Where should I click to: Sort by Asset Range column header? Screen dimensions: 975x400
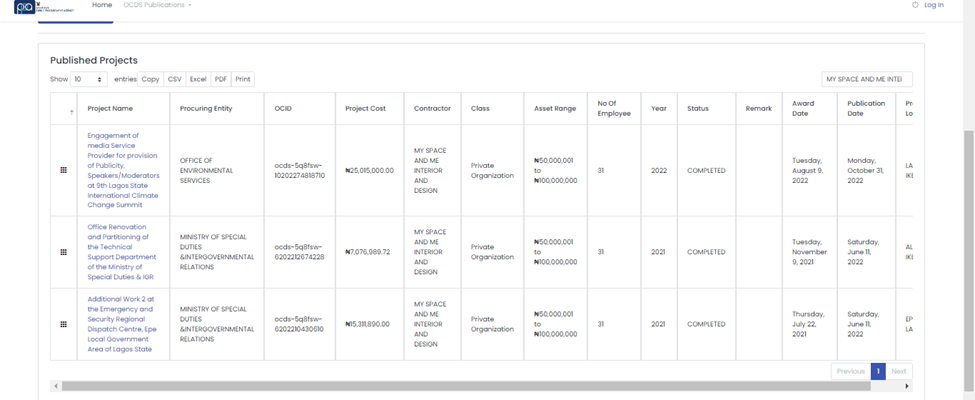(x=556, y=108)
